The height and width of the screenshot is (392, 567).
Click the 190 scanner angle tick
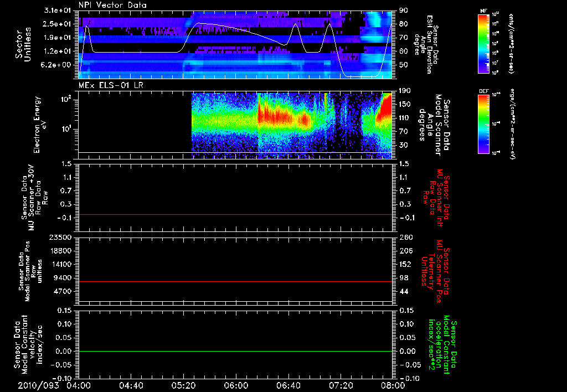tap(405, 91)
